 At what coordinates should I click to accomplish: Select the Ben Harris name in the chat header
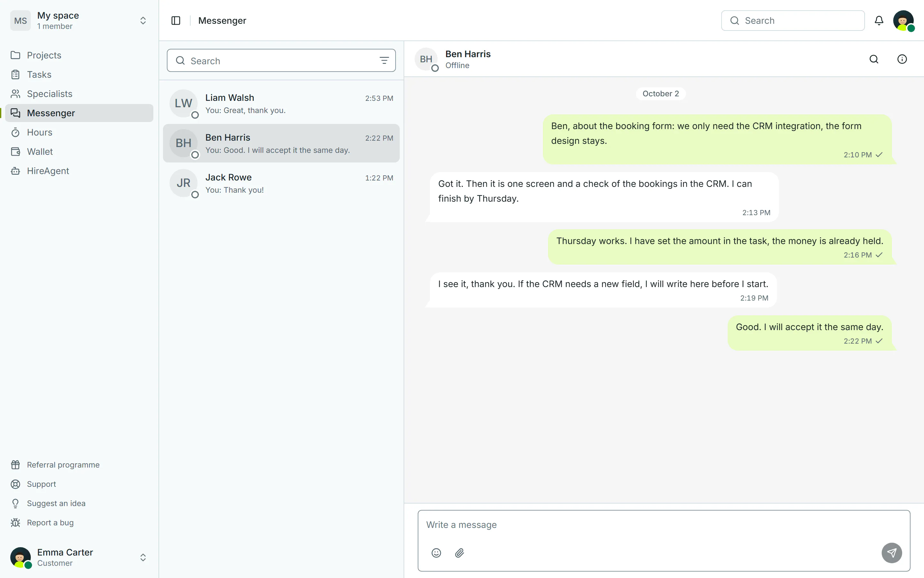pyautogui.click(x=468, y=54)
